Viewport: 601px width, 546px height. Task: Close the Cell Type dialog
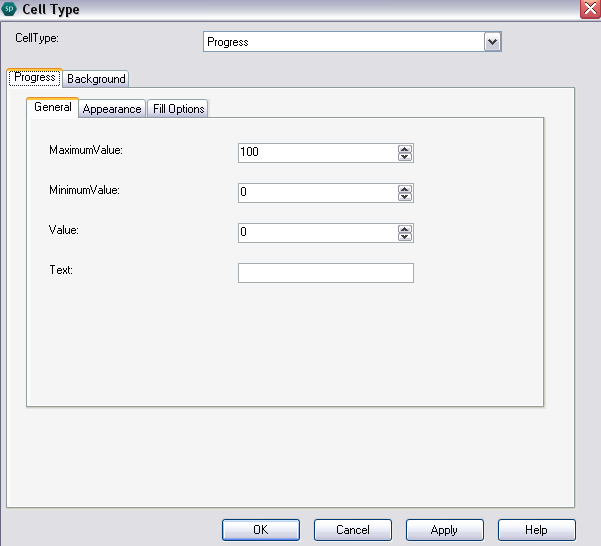(x=590, y=8)
